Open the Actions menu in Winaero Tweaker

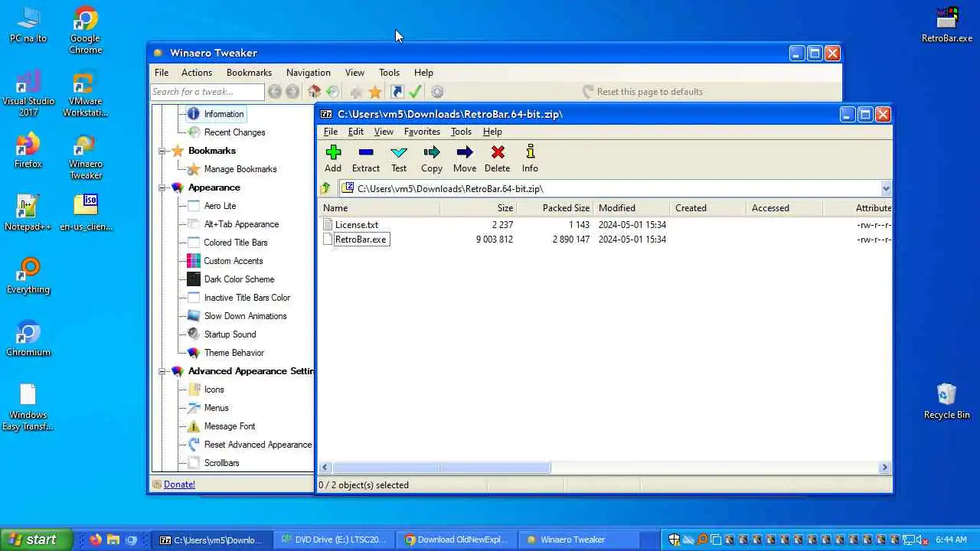197,73
